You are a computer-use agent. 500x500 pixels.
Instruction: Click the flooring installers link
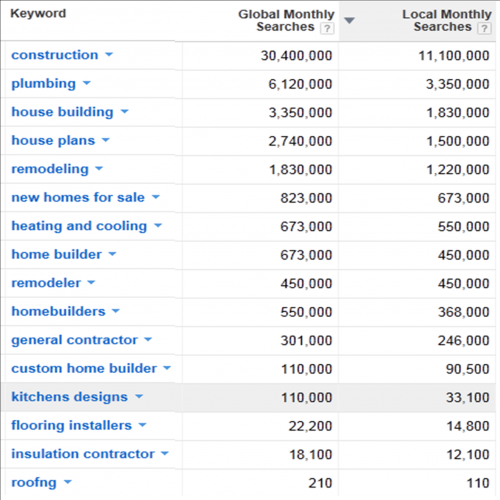click(x=72, y=426)
